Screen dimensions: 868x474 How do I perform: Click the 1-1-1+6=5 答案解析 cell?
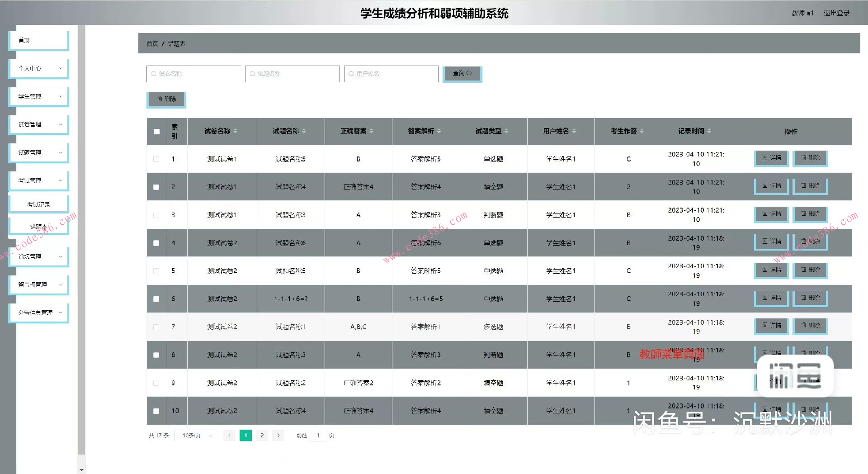(x=426, y=299)
